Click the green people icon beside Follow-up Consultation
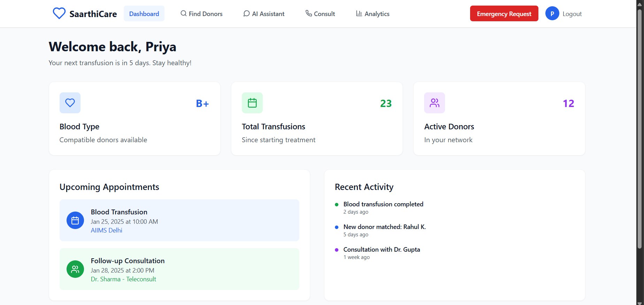Screen dimensions: 644x305 [x=75, y=269]
